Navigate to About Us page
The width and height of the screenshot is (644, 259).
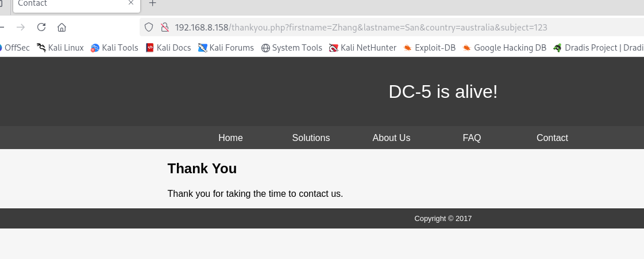tap(391, 138)
